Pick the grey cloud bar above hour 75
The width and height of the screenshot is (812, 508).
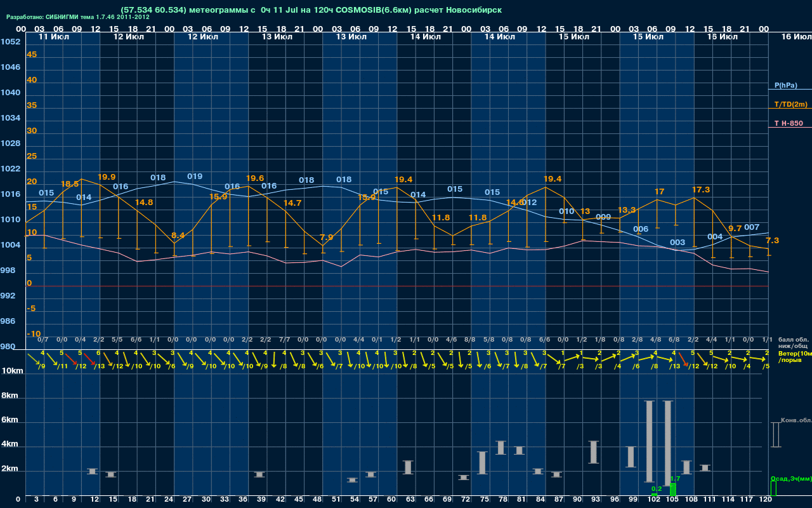tap(482, 463)
